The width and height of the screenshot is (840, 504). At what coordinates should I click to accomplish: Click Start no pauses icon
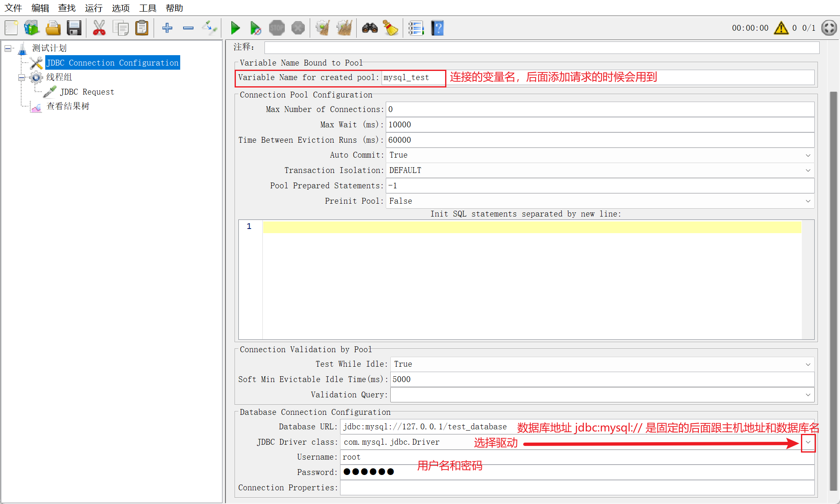click(x=255, y=28)
